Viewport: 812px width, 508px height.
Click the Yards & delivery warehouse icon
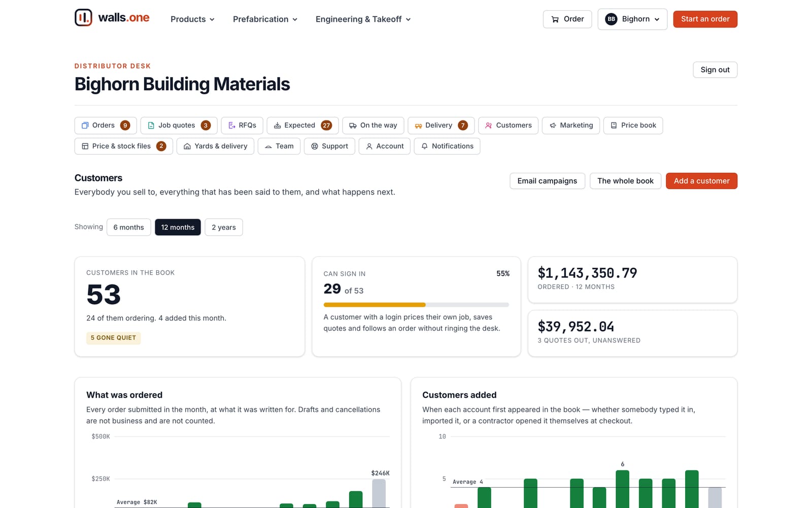pyautogui.click(x=187, y=146)
